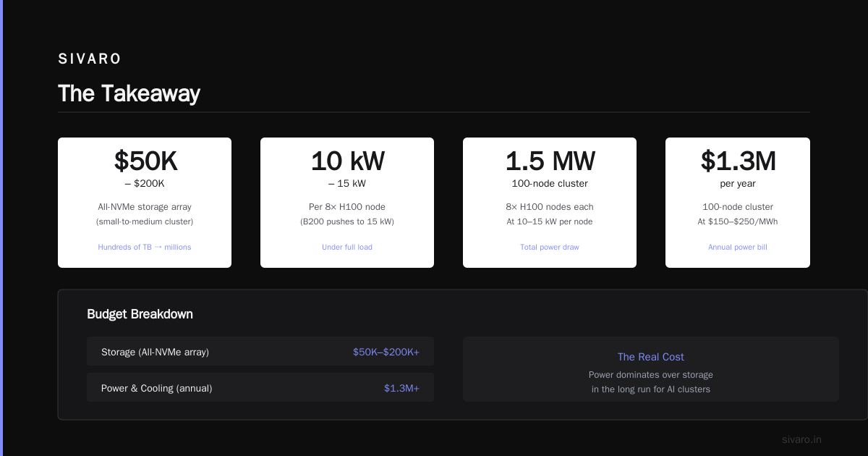The width and height of the screenshot is (868, 456).
Task: Open the $1.3M per year card
Action: (738, 203)
